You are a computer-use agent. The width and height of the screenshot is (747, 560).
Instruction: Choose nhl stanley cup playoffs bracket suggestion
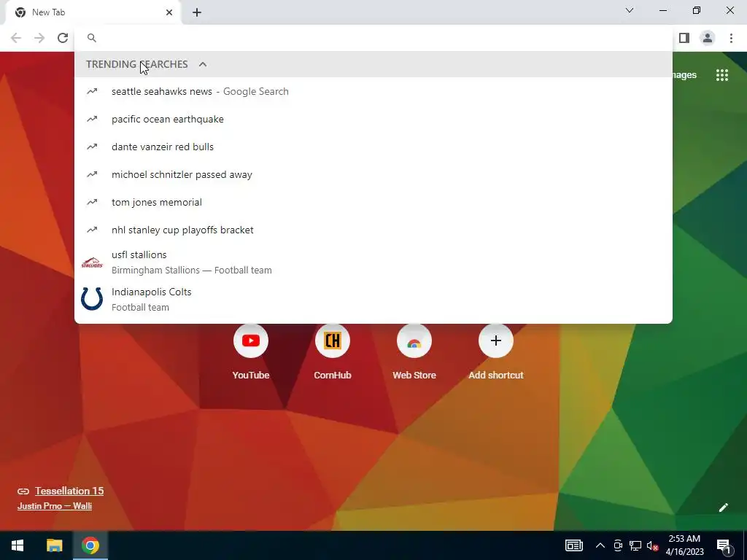point(373,230)
